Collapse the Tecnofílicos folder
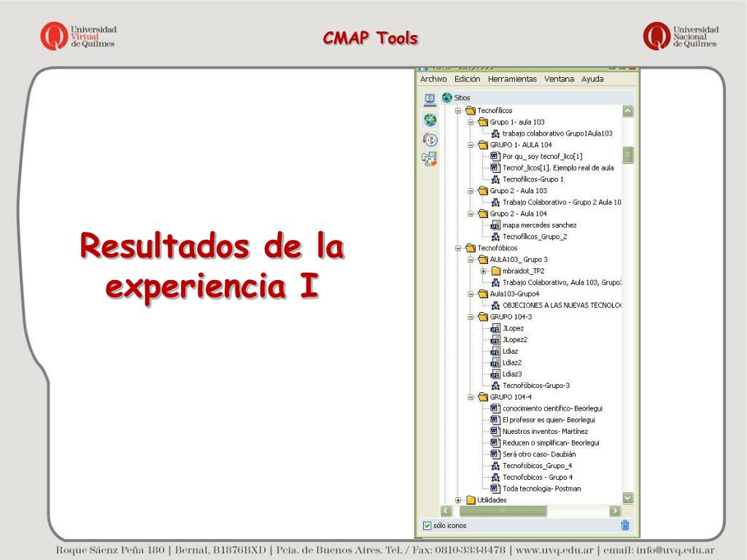 (x=458, y=111)
